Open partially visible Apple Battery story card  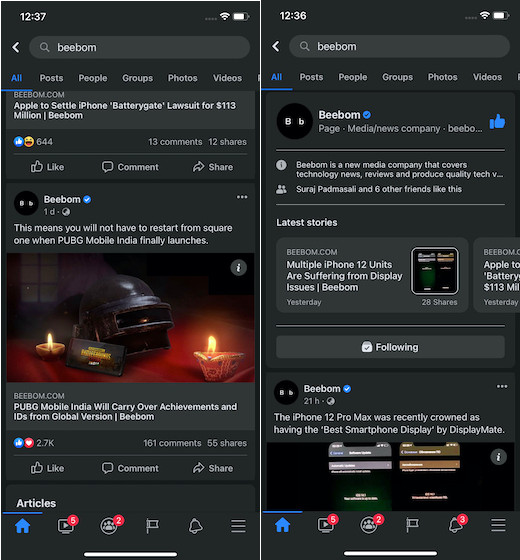point(497,275)
